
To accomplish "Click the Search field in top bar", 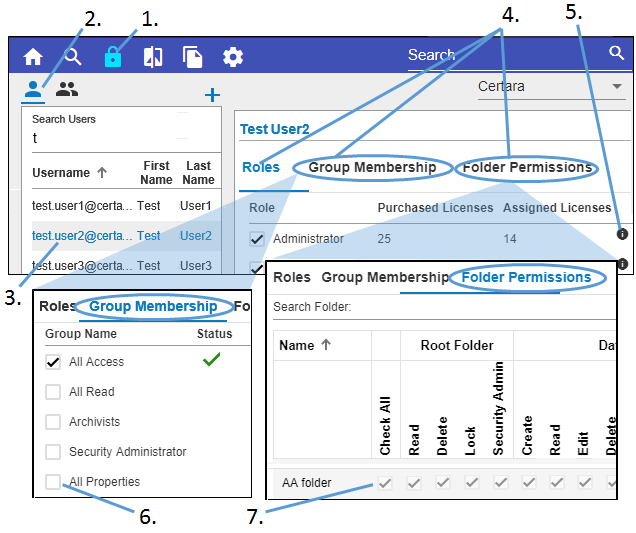I will click(x=505, y=55).
